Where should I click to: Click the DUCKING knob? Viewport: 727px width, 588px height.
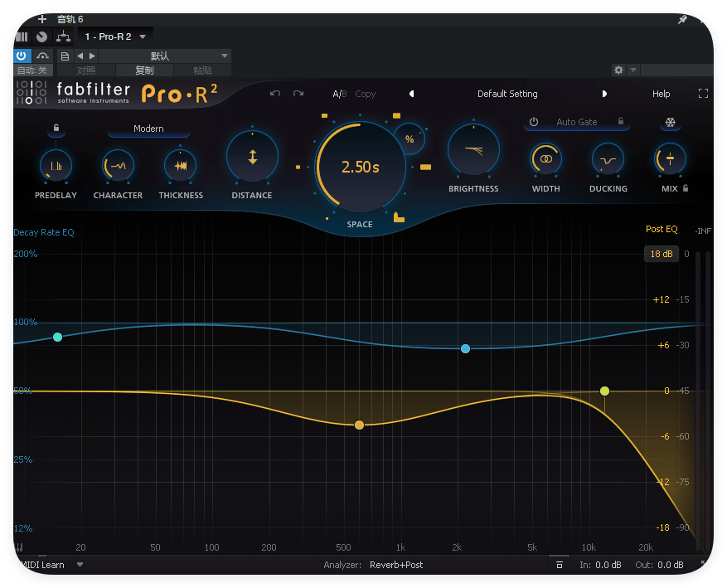608,159
